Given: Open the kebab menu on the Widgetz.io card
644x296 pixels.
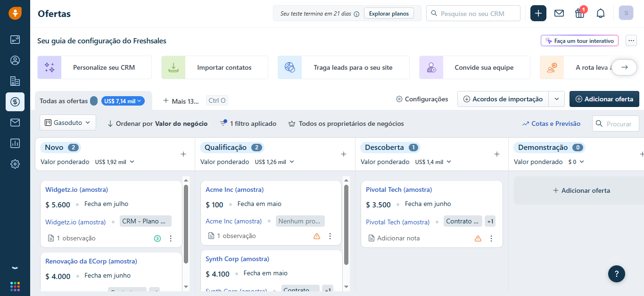Looking at the screenshot, I should (171, 238).
